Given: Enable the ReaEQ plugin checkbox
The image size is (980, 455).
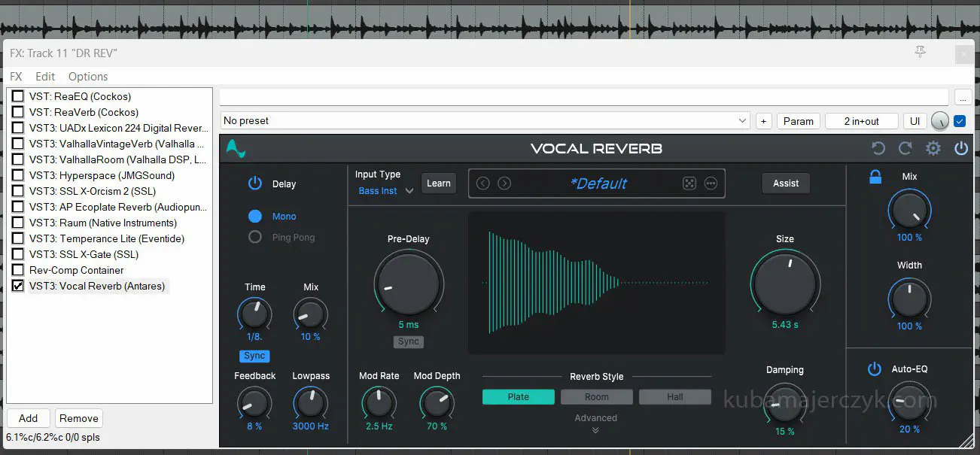Looking at the screenshot, I should coord(18,96).
